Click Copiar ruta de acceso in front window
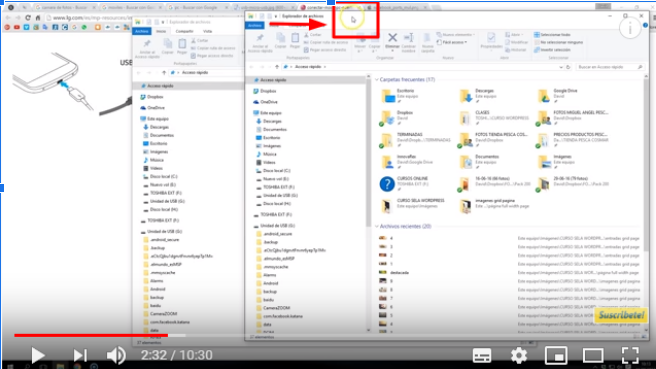Screen dimensions: 656x369 (326, 42)
